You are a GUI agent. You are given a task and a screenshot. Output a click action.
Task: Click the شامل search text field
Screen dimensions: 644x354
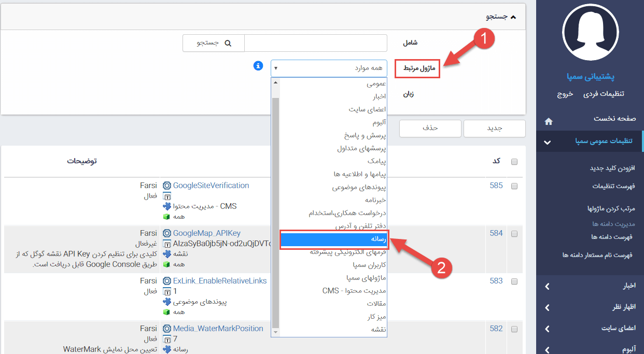pyautogui.click(x=315, y=43)
